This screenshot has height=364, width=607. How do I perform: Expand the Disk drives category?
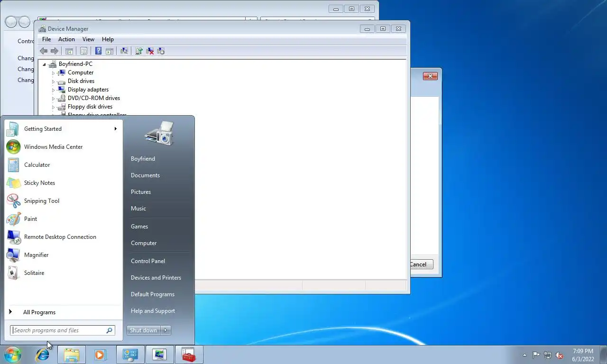pos(53,82)
